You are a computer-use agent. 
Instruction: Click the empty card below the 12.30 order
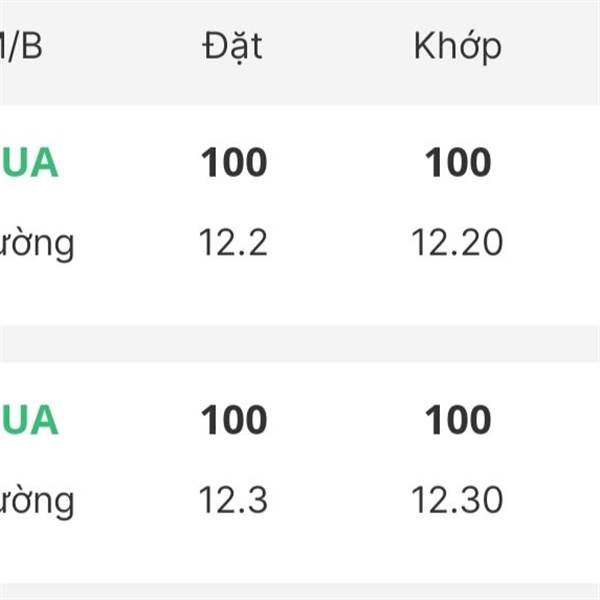tap(300, 593)
